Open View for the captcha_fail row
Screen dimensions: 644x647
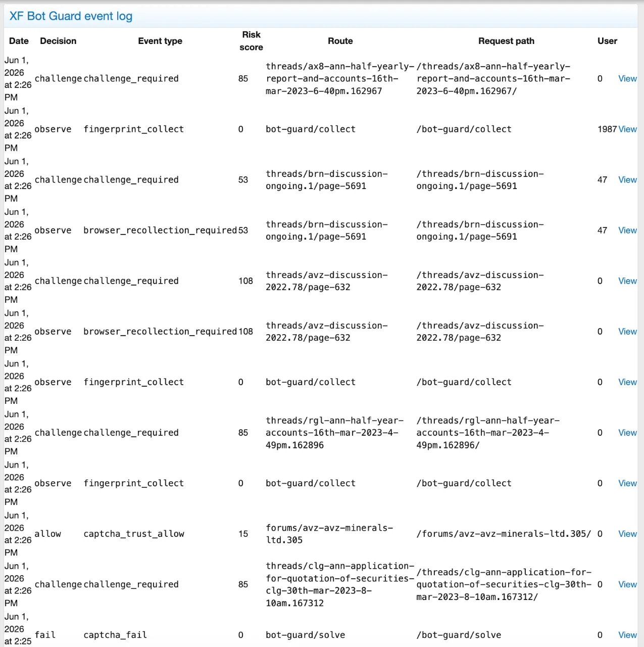click(627, 635)
